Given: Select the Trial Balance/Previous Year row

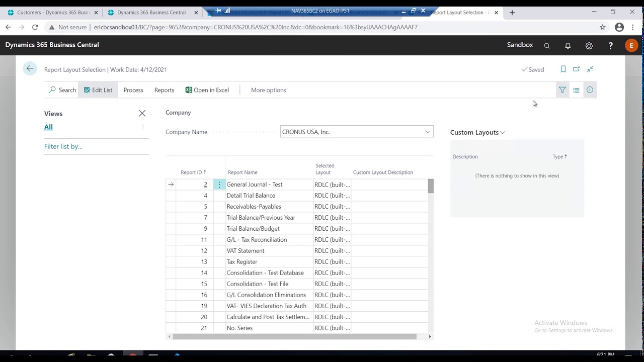Looking at the screenshot, I should coord(297,218).
